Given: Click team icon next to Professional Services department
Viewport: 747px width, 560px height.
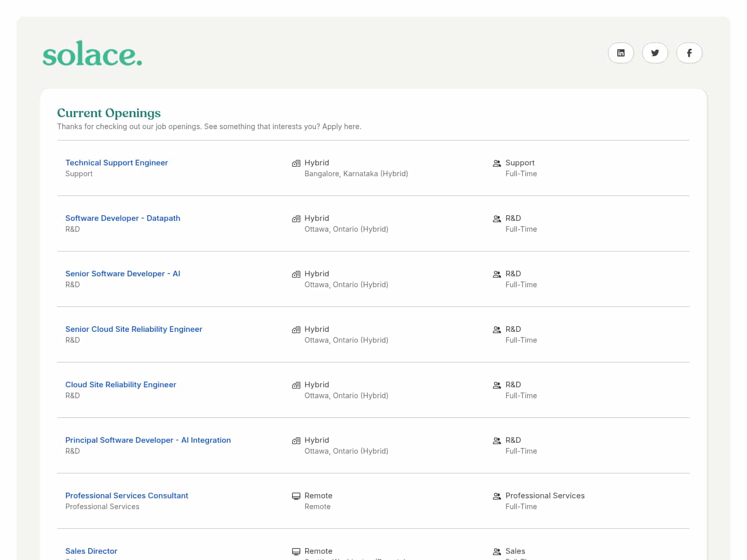Looking at the screenshot, I should click(497, 496).
